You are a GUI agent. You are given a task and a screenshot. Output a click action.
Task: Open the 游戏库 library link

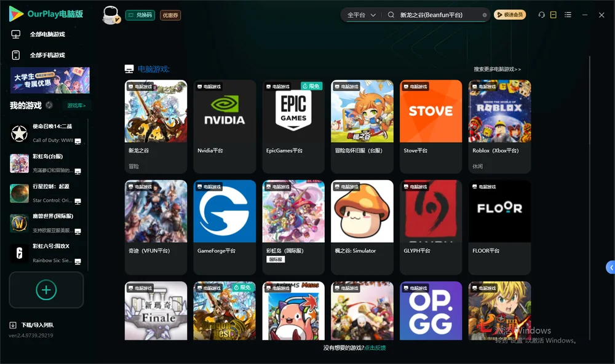pyautogui.click(x=76, y=105)
